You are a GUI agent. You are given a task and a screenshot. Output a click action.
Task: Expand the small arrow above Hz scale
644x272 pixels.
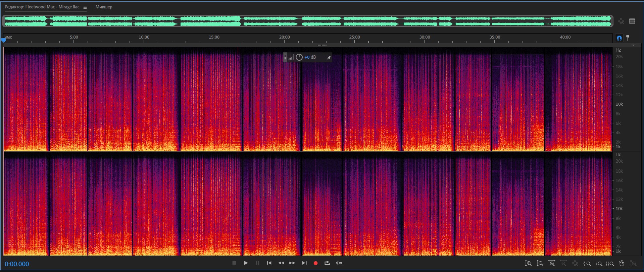pos(633,45)
